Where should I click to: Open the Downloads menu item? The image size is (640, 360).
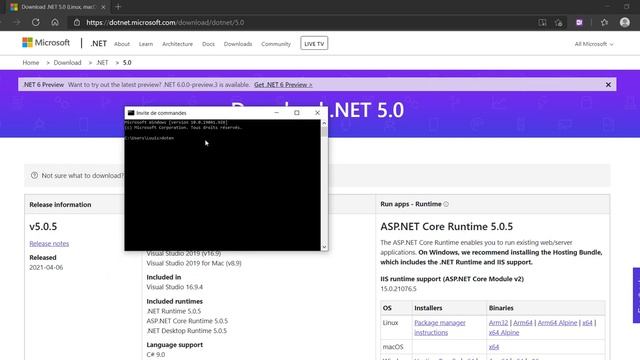[238, 44]
